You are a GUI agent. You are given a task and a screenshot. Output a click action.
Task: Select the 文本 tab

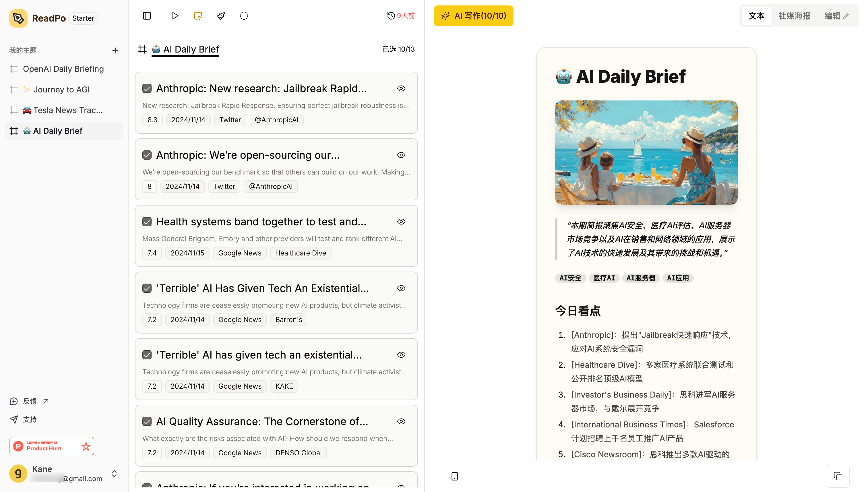pyautogui.click(x=756, y=16)
